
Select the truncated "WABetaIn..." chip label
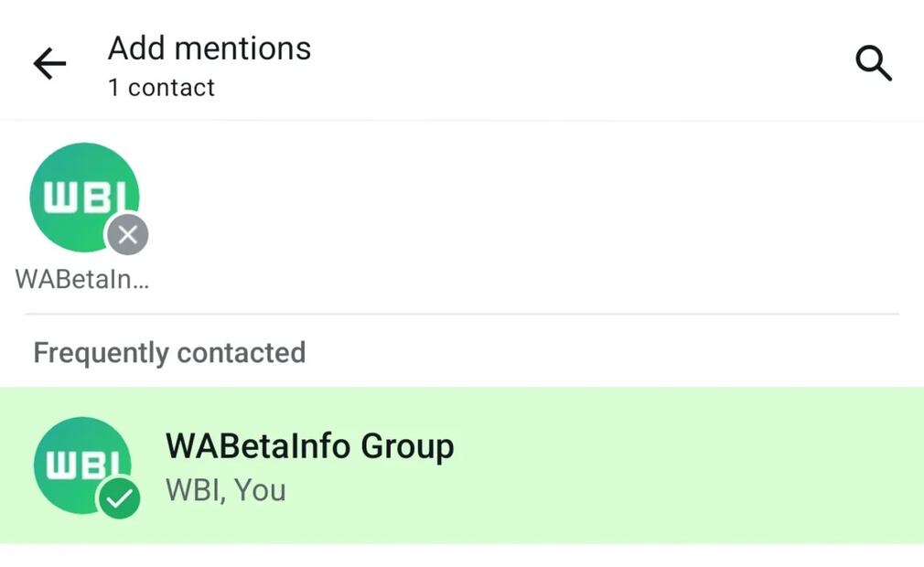pos(82,279)
